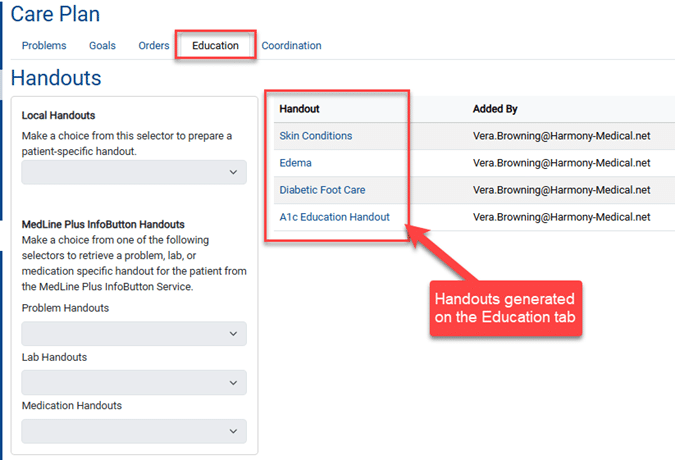The height and width of the screenshot is (460, 675).
Task: Open the Lab Handouts dropdown
Action: pyautogui.click(x=134, y=383)
